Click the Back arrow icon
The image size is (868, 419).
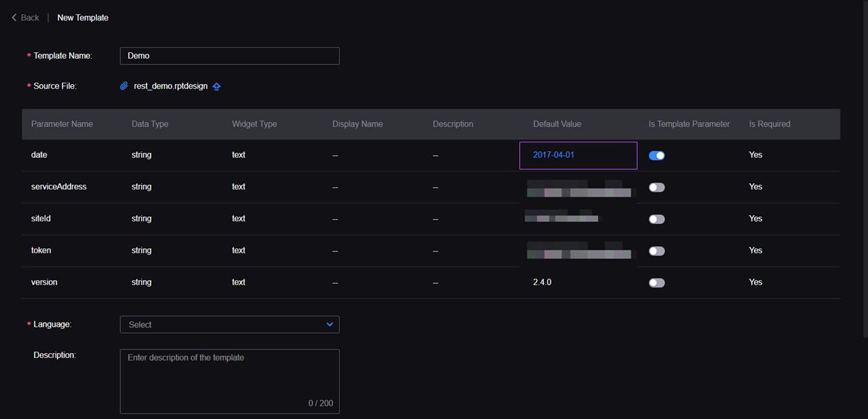point(14,18)
